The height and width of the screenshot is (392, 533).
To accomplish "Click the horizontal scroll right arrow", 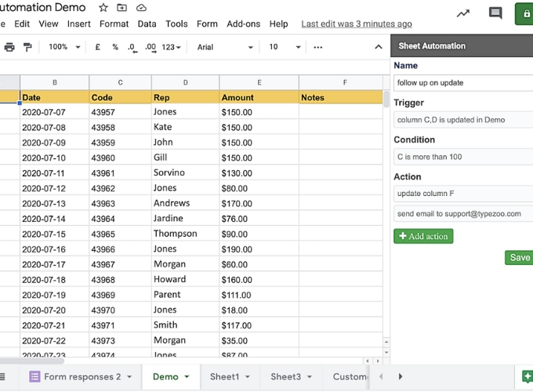I will (378, 361).
